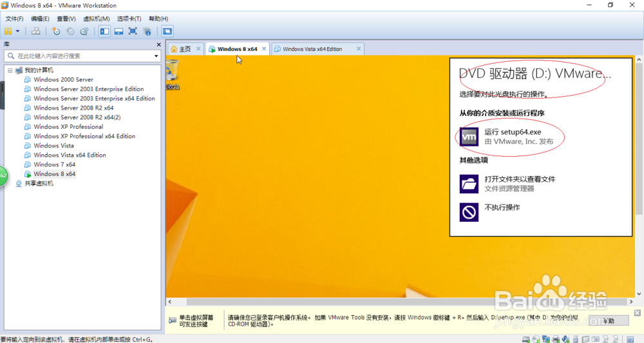Select Windows Server 2008 R2 x64
644x343 pixels.
point(73,108)
